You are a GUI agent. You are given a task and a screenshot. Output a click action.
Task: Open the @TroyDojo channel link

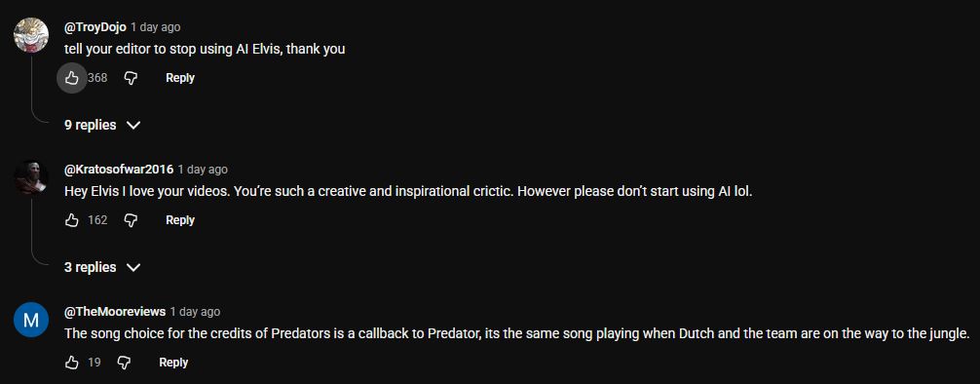pos(95,27)
